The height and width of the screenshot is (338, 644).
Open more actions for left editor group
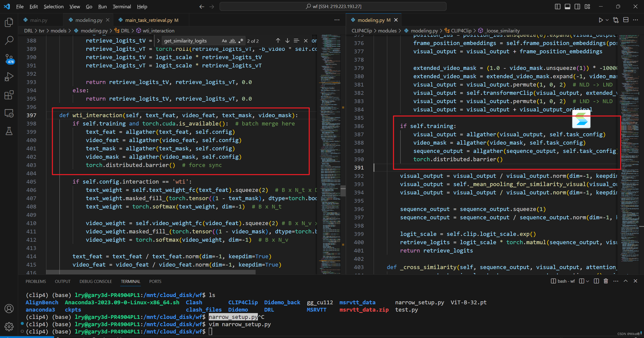[337, 20]
